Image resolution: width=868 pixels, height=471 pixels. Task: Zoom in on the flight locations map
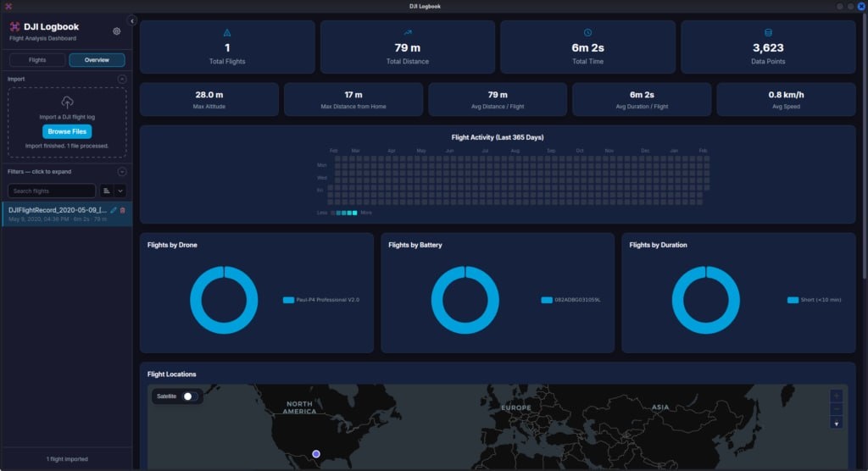(x=837, y=396)
